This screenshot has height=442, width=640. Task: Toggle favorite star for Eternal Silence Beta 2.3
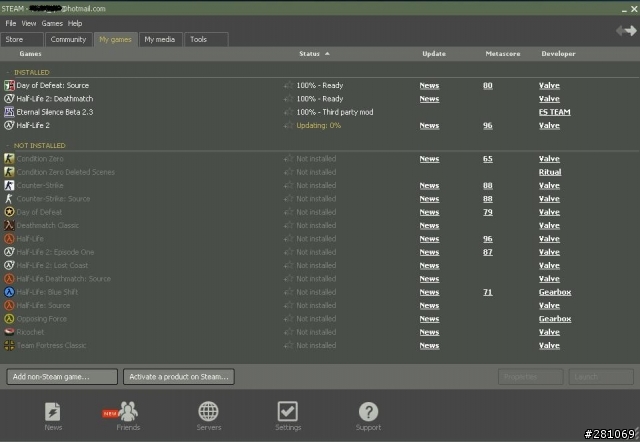289,112
